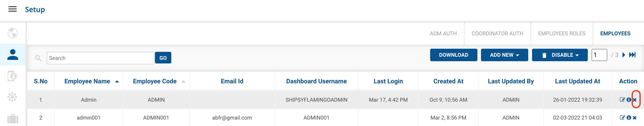This screenshot has height=126, width=644.
Task: Delete the admin001 employee row
Action: pos(635,118)
